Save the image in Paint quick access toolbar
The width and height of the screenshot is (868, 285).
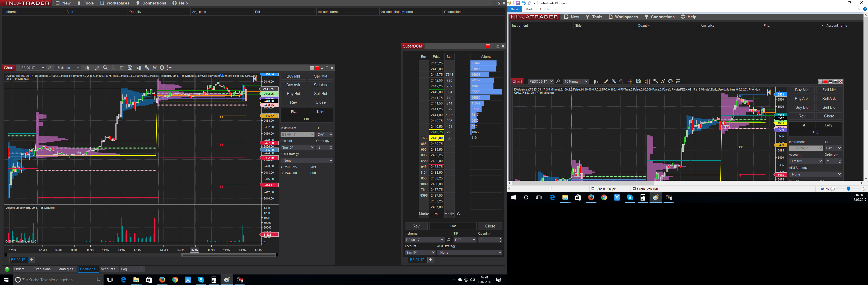(x=518, y=3)
